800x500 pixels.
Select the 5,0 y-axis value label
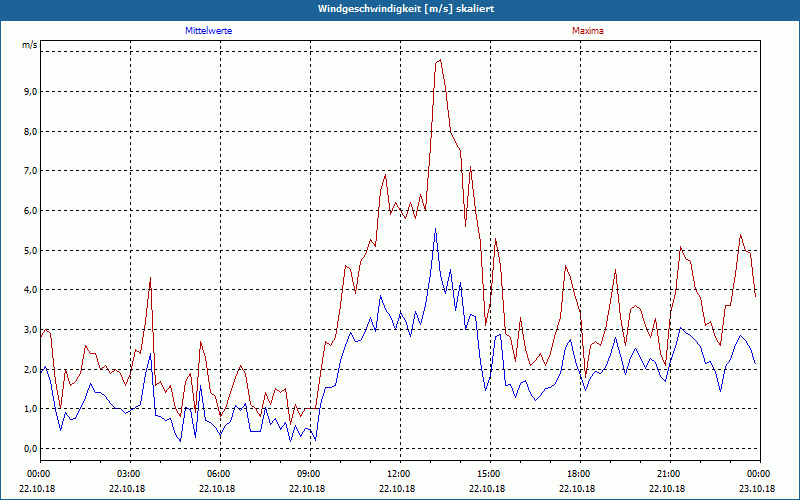pyautogui.click(x=30, y=250)
